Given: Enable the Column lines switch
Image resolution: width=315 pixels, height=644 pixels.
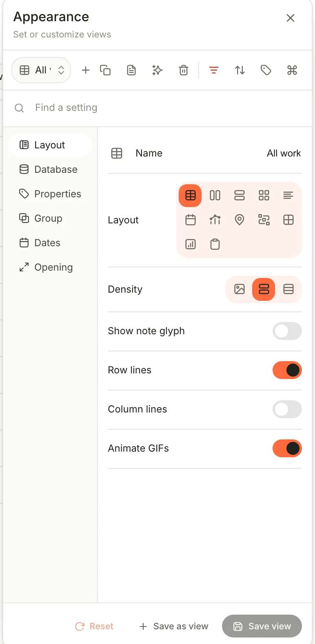Looking at the screenshot, I should click(287, 409).
